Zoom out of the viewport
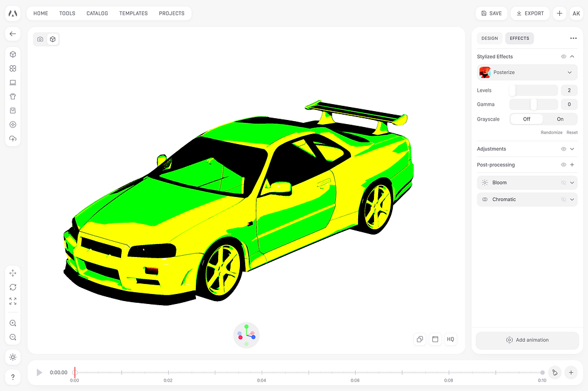Screen dimensions: 588x391 [x=13, y=337]
